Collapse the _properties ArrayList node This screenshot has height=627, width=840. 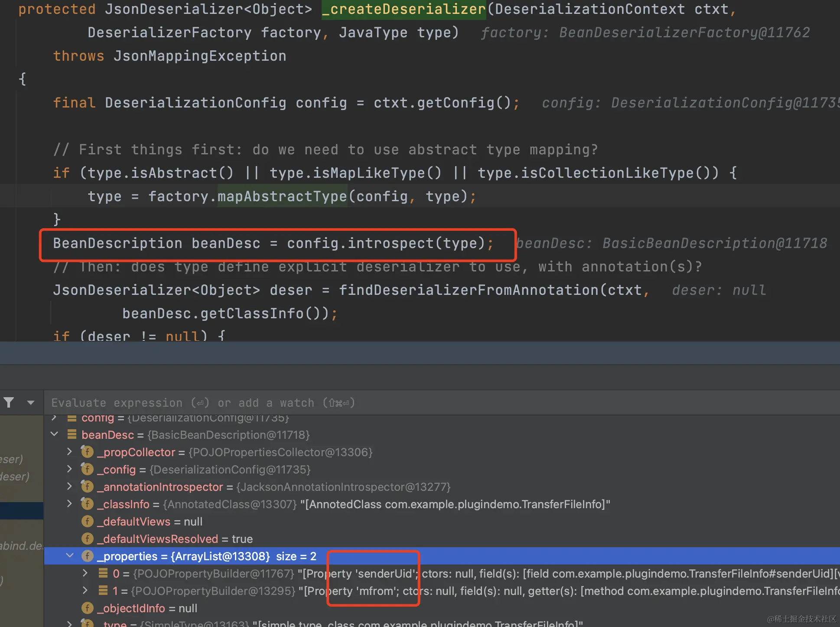(x=70, y=556)
